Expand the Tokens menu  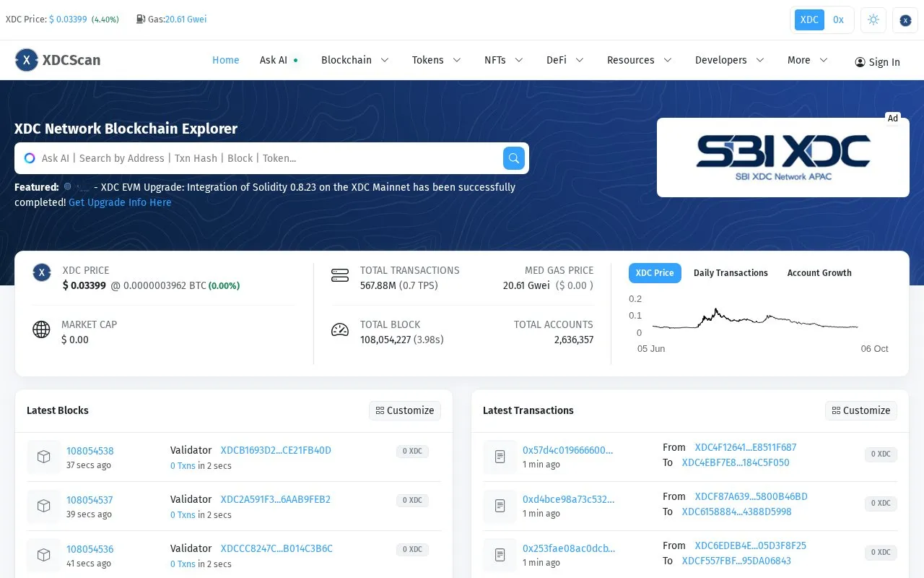437,60
